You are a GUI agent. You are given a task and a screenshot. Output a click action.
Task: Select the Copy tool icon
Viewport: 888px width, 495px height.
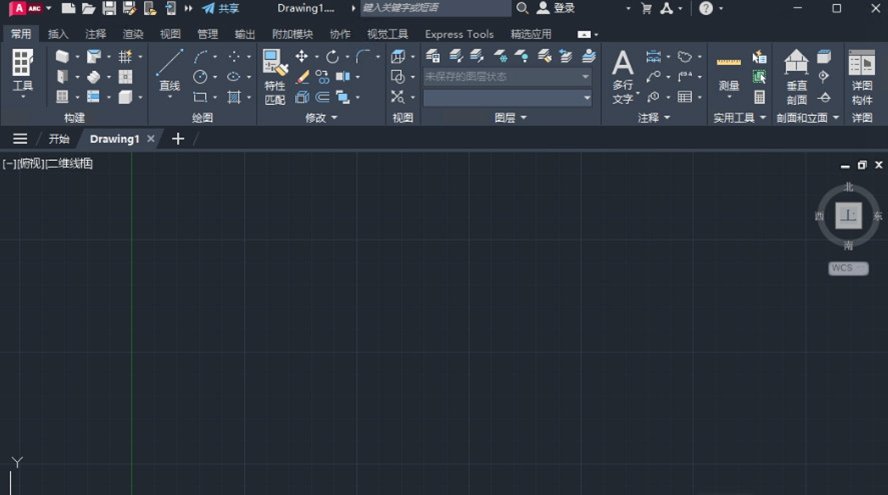pyautogui.click(x=322, y=76)
